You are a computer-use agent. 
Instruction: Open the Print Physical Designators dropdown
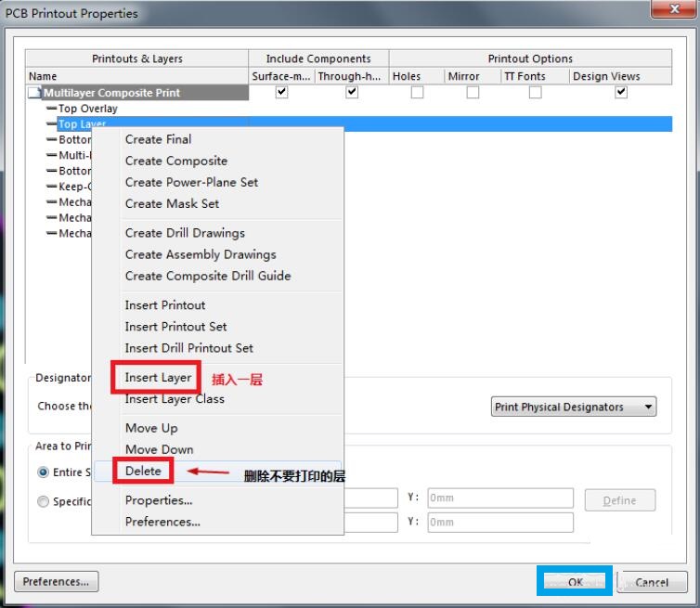(574, 407)
